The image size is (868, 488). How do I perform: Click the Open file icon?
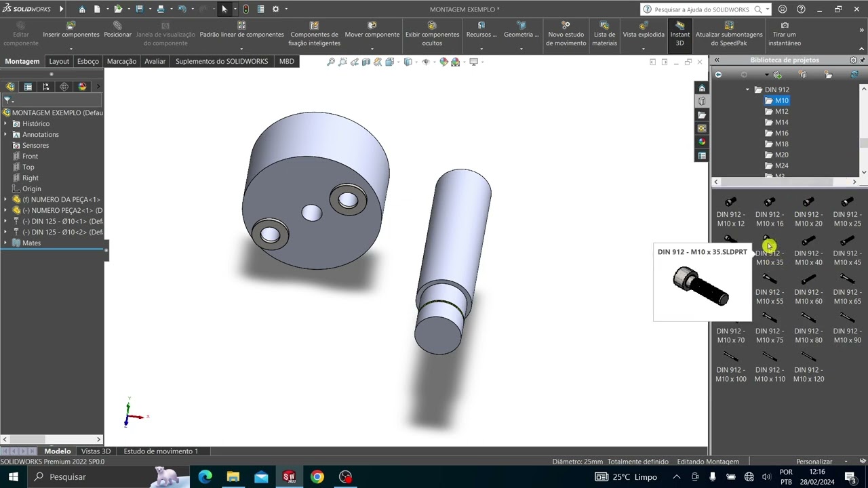pyautogui.click(x=118, y=9)
